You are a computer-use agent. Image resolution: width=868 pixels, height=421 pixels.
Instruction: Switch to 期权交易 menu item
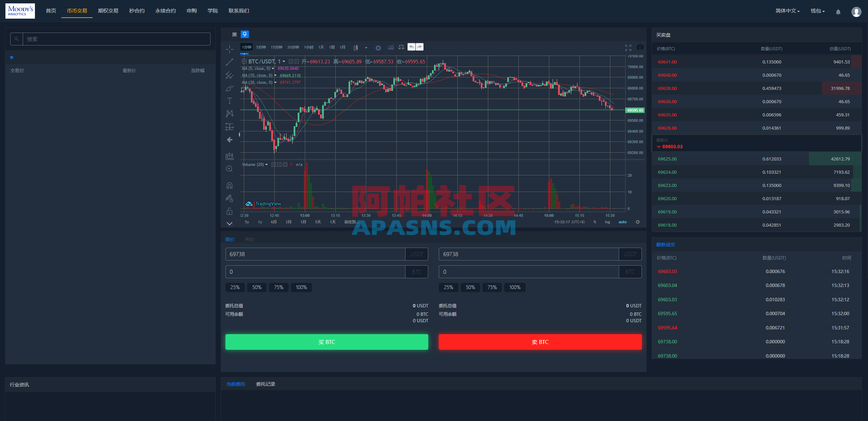108,11
